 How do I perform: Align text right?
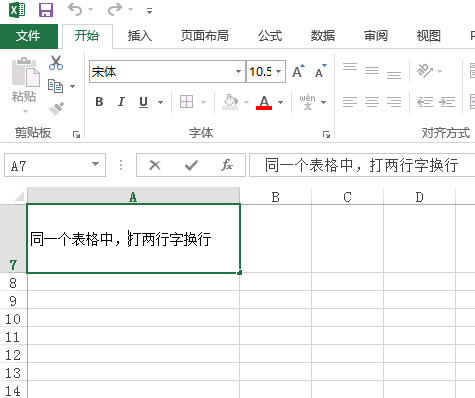[394, 102]
